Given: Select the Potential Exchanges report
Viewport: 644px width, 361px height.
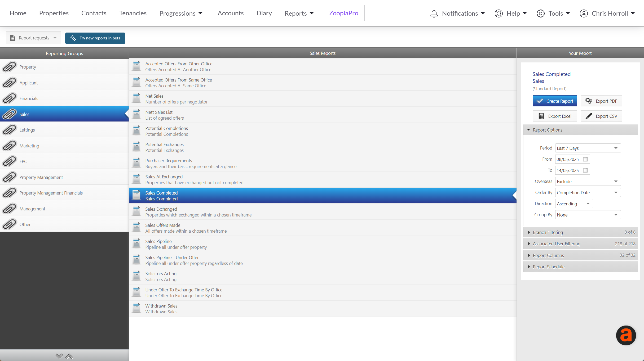Looking at the screenshot, I should click(323, 147).
